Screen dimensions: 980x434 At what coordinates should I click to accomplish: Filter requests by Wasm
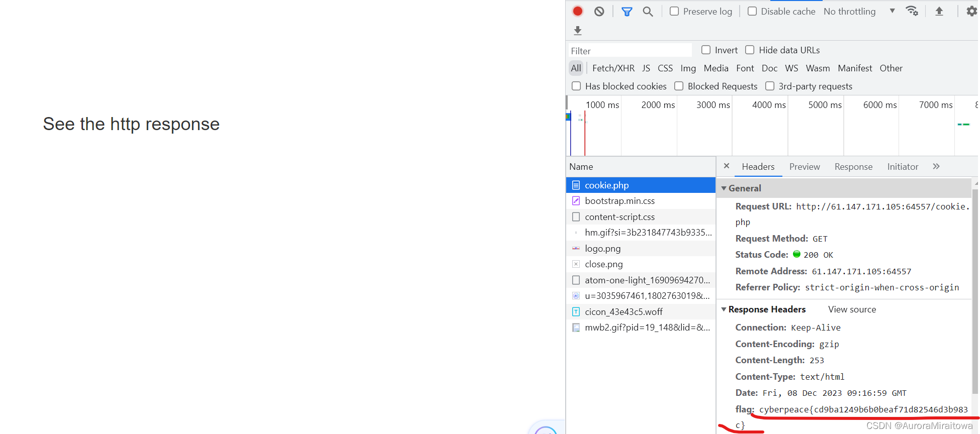(818, 68)
